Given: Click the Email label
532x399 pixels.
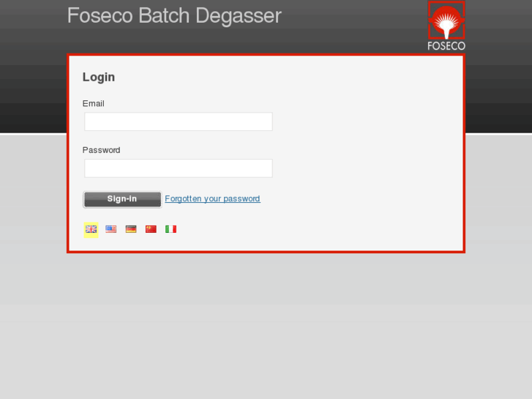Looking at the screenshot, I should (x=94, y=103).
